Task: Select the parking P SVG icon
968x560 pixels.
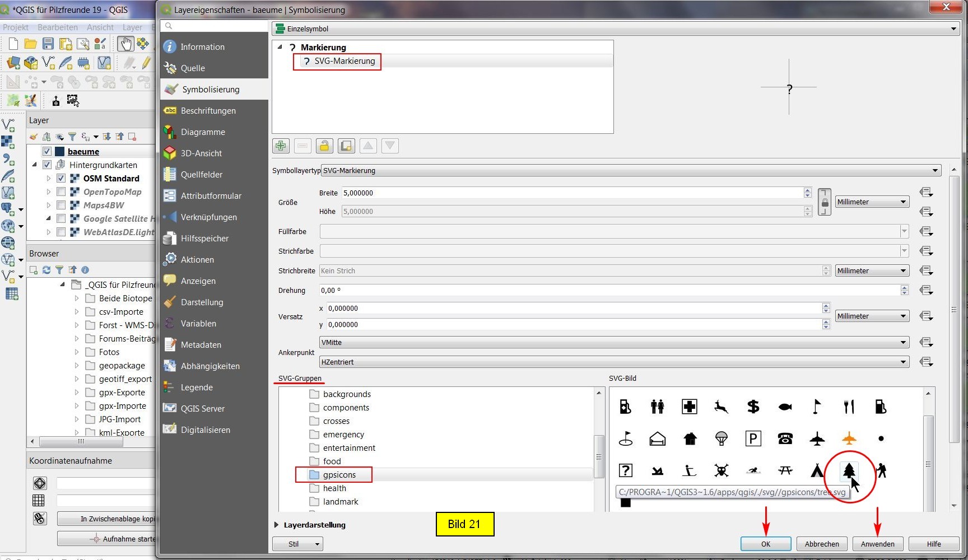Action: click(753, 438)
